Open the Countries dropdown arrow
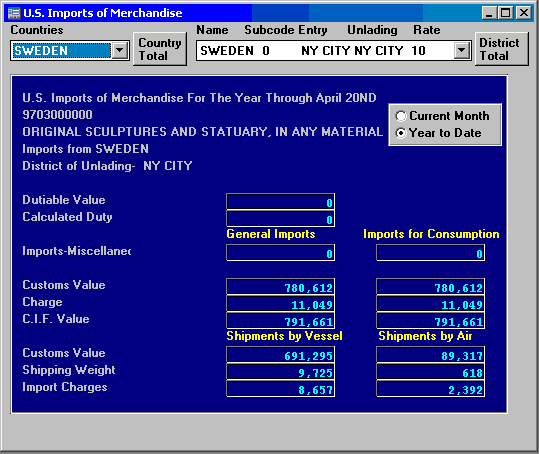The height and width of the screenshot is (454, 539). (120, 51)
